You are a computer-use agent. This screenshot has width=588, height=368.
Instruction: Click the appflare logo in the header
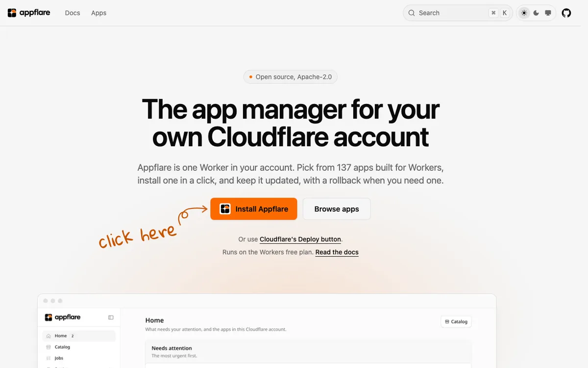[29, 13]
